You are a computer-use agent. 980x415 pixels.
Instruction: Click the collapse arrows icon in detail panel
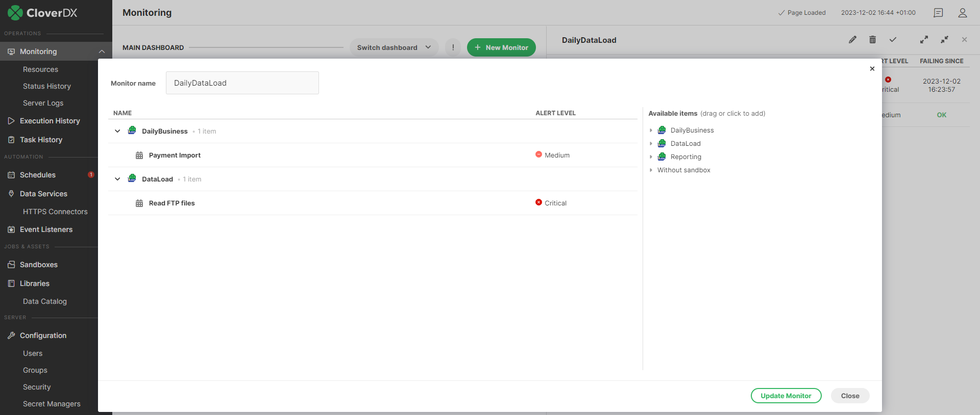point(944,40)
